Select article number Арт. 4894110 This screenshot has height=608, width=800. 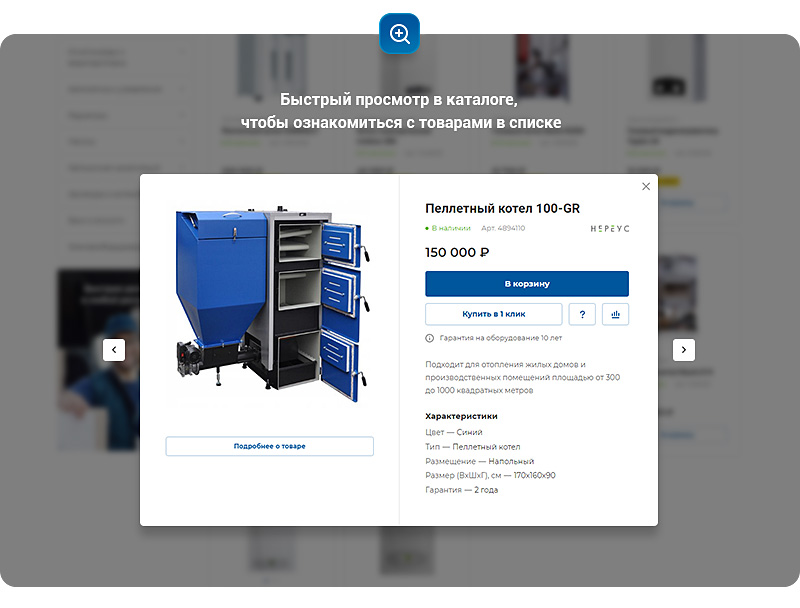point(503,229)
